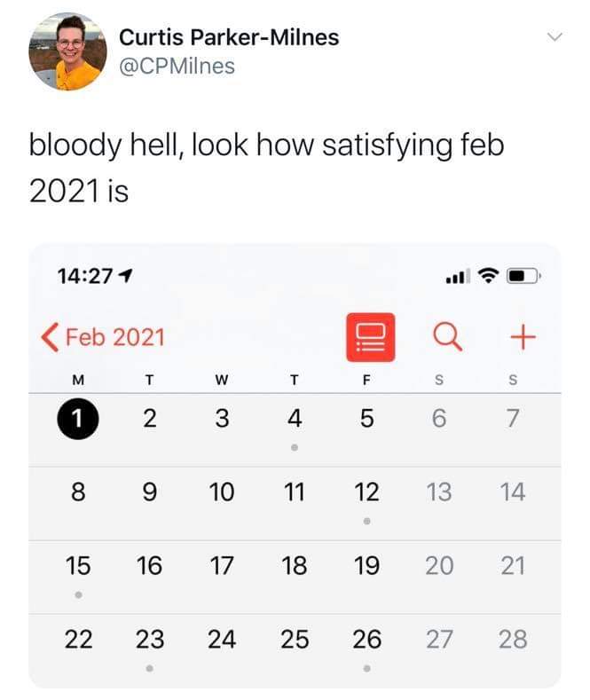Open Curtis Parker-Milnes profile picture
This screenshot has height=700, width=590.
[x=67, y=51]
